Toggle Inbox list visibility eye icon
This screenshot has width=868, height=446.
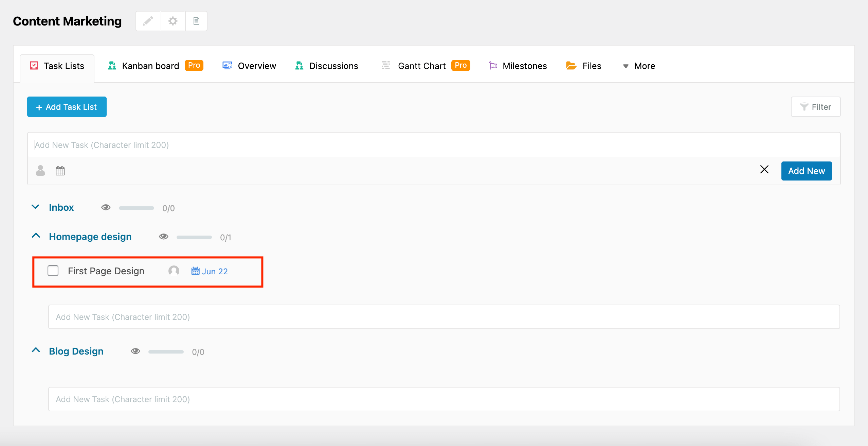pyautogui.click(x=106, y=207)
